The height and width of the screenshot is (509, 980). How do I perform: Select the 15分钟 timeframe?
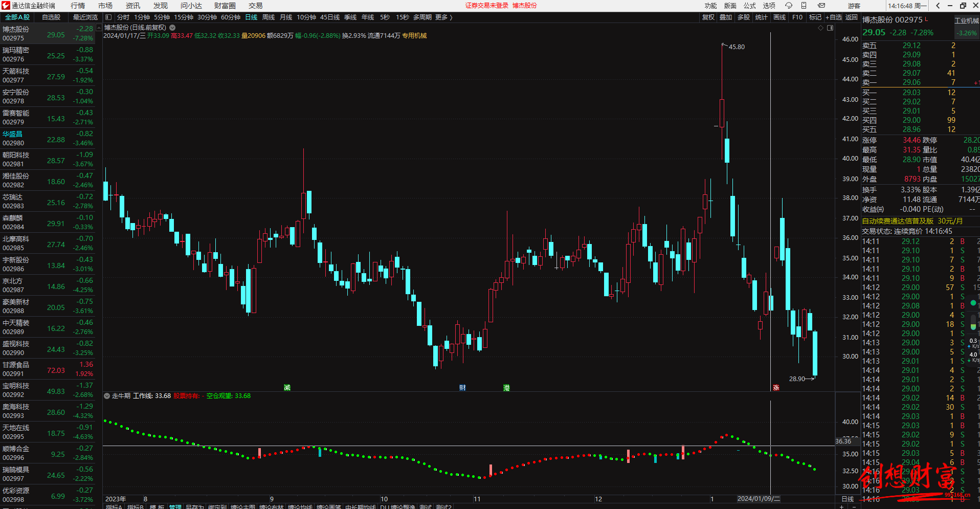pos(184,17)
